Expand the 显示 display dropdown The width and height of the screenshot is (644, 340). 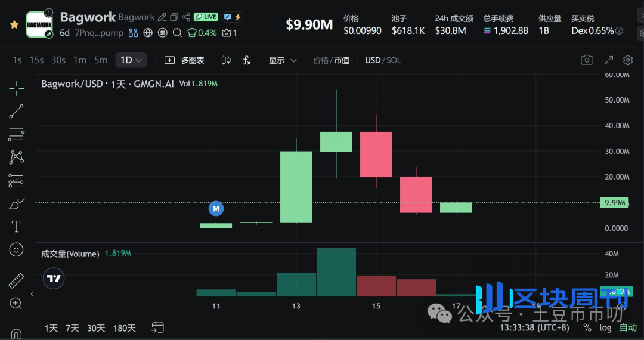(283, 60)
